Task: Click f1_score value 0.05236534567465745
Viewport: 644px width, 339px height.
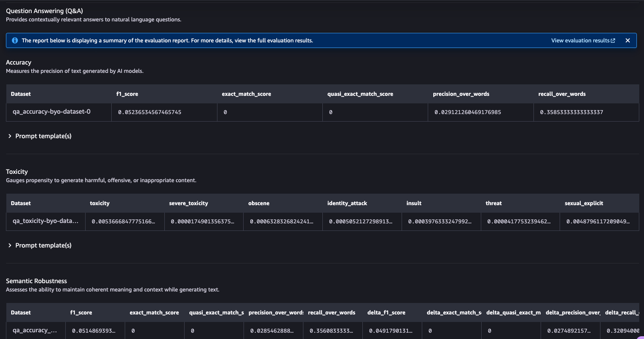Action: tap(150, 112)
